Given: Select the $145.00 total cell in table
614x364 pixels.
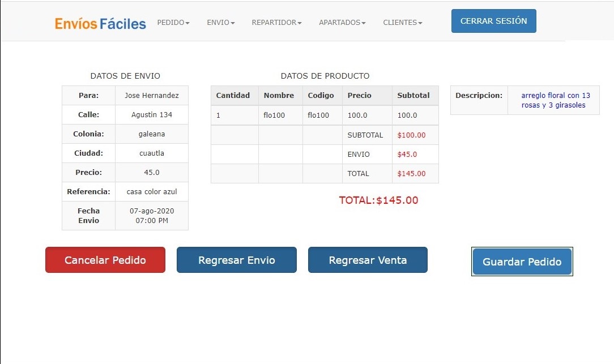Looking at the screenshot, I should [411, 174].
